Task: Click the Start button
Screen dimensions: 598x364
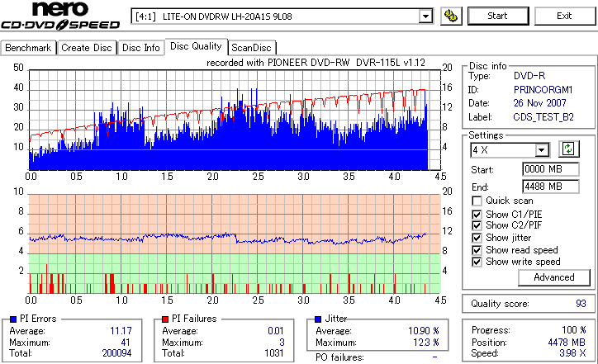Action: click(498, 16)
